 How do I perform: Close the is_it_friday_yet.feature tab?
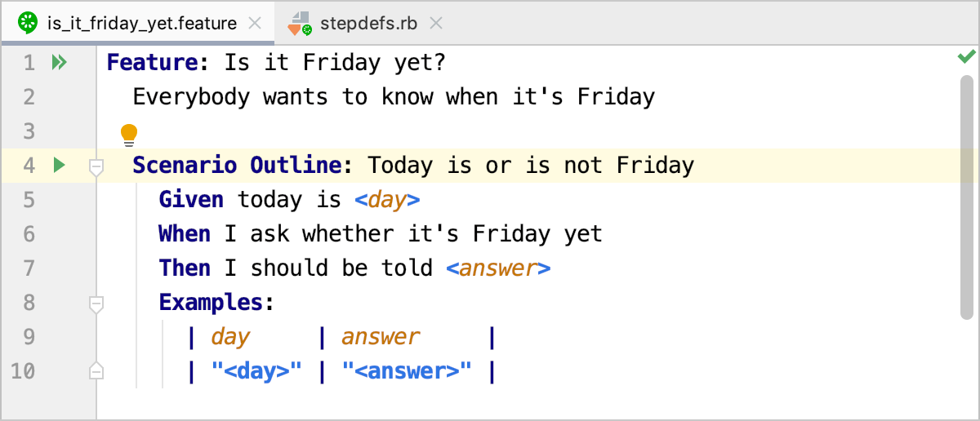pos(255,24)
